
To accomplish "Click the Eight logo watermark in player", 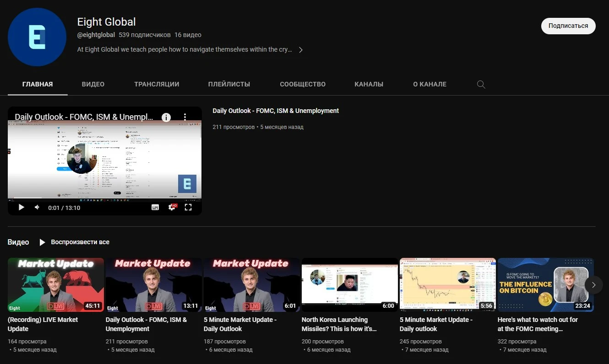I will tap(187, 184).
